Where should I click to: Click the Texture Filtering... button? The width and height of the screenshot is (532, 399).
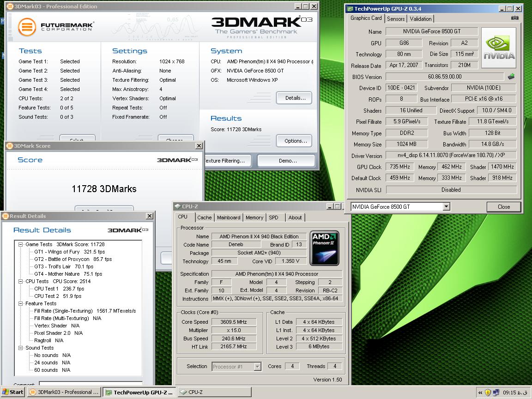click(227, 161)
